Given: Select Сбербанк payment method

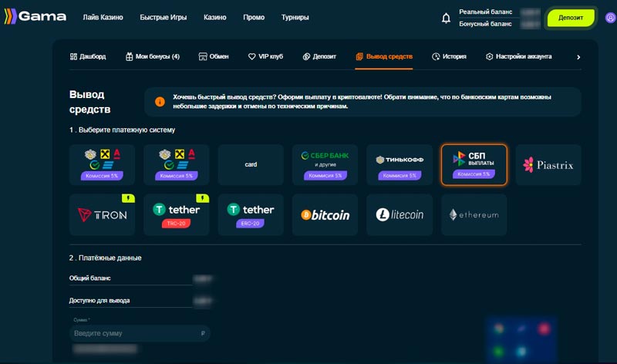Looking at the screenshot, I should point(325,164).
